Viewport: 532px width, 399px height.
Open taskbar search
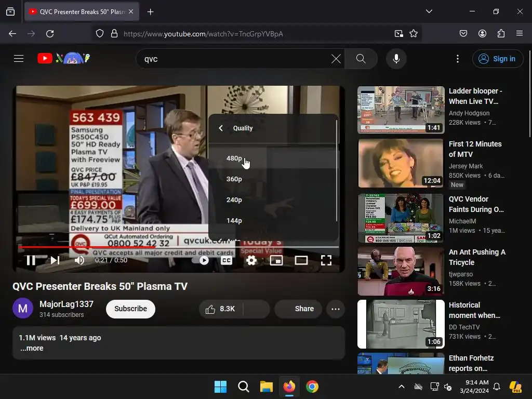point(243,387)
